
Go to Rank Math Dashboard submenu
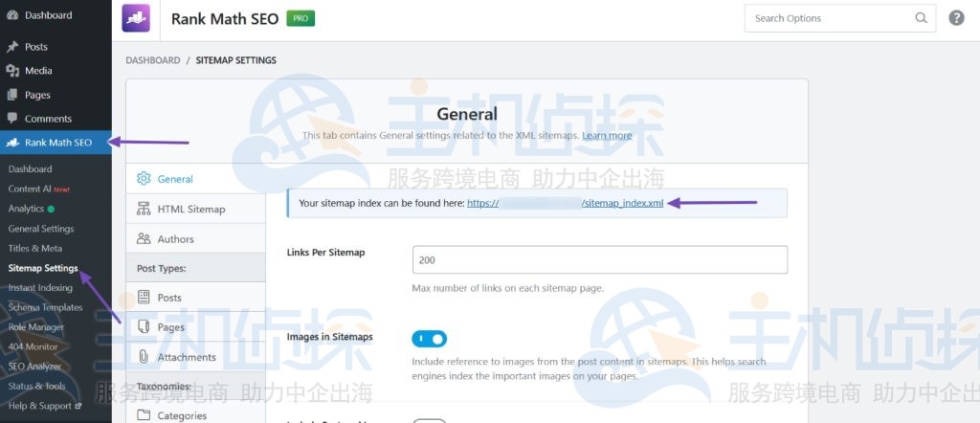pos(30,169)
